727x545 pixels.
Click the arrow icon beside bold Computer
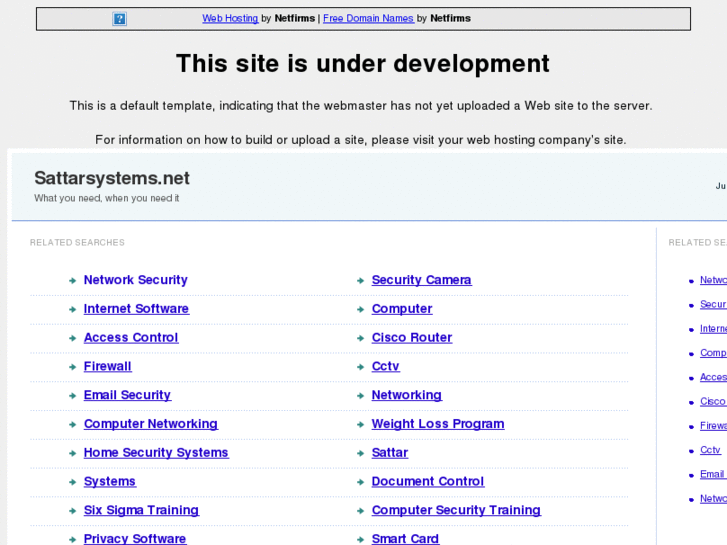360,309
